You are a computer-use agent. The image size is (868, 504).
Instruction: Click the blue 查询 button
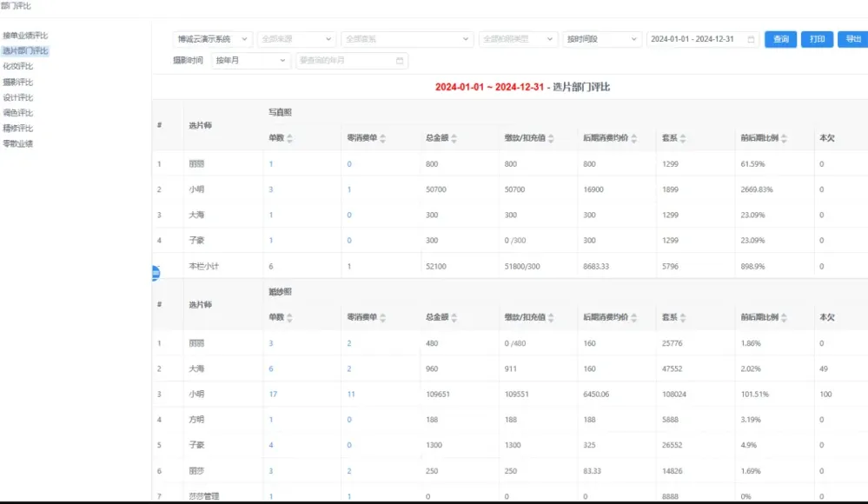(780, 40)
